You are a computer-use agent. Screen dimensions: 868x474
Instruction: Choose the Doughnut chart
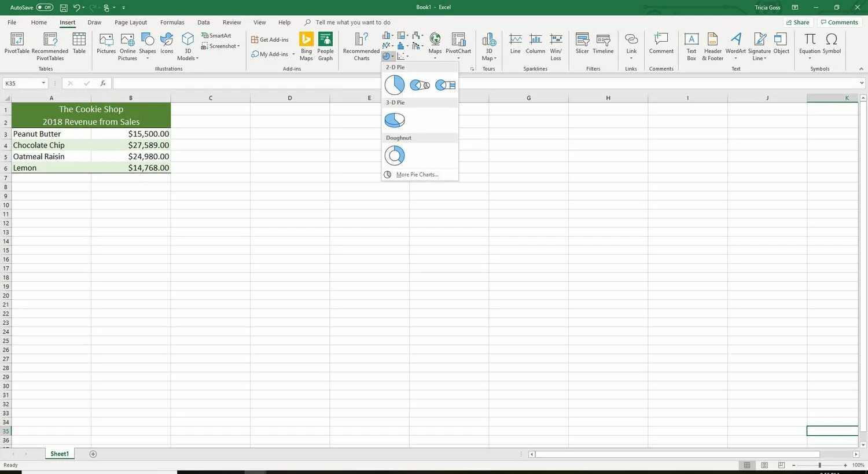click(395, 156)
